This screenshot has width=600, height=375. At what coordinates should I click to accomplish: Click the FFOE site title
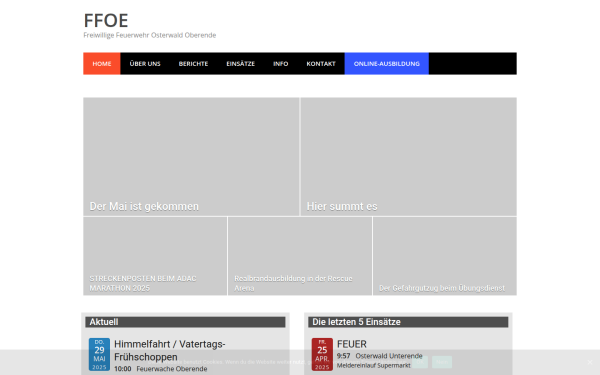coord(106,21)
